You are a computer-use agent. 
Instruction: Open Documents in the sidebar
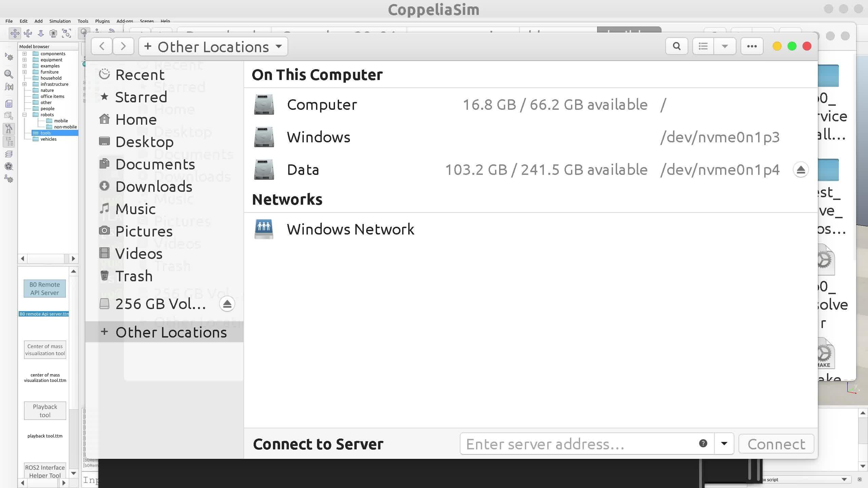[164, 164]
